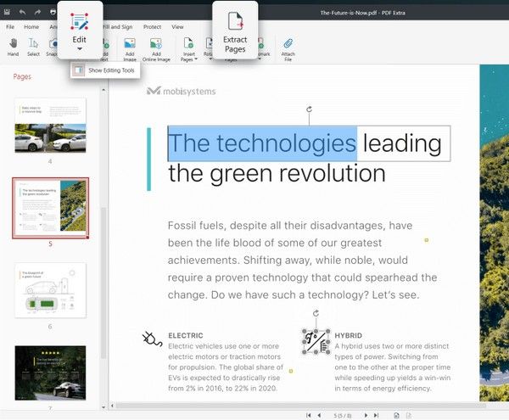Click the hybrid icon image on page
Screen dimensions: 509x420
[316, 342]
